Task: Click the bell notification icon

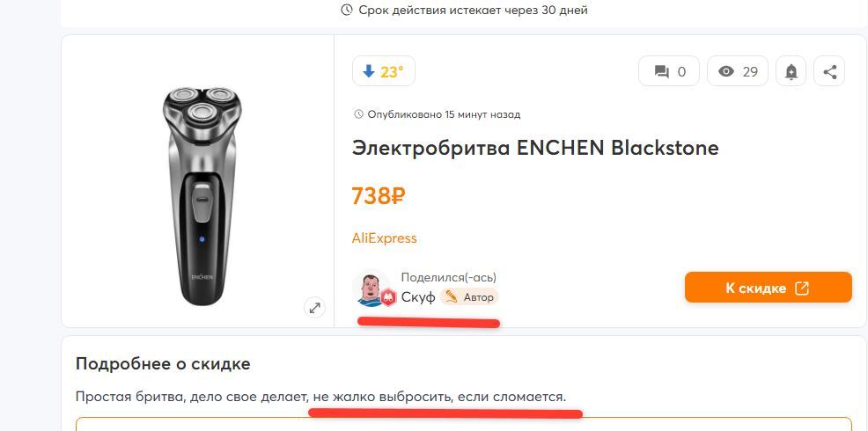Action: 791,72
